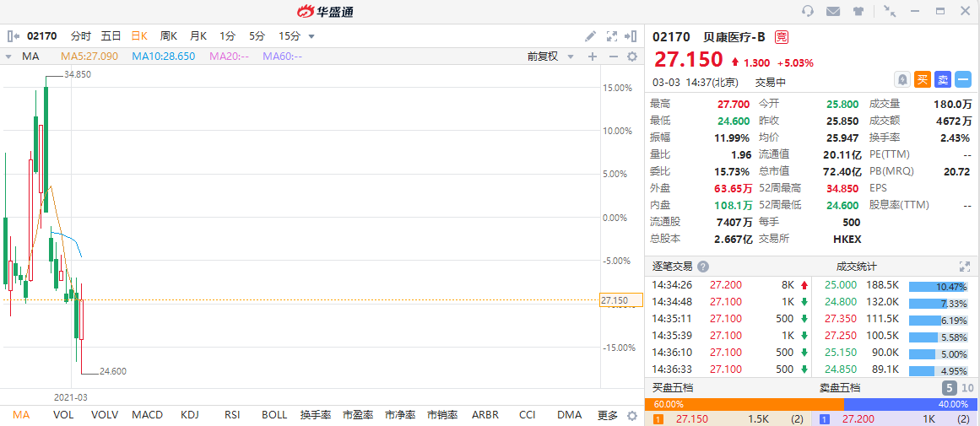The image size is (980, 426).
Task: Click bid level 1 price 27.150
Action: pos(692,420)
